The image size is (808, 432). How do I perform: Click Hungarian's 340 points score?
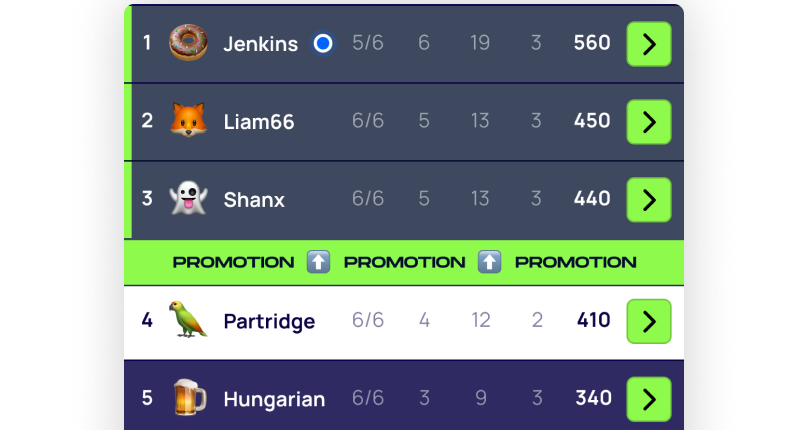tap(594, 397)
